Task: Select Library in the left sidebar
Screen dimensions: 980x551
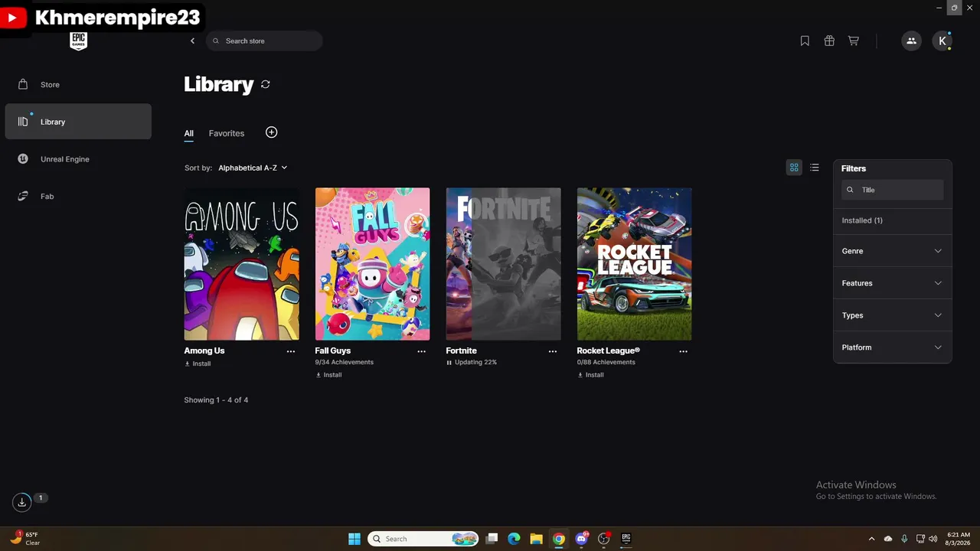Action: [x=78, y=122]
